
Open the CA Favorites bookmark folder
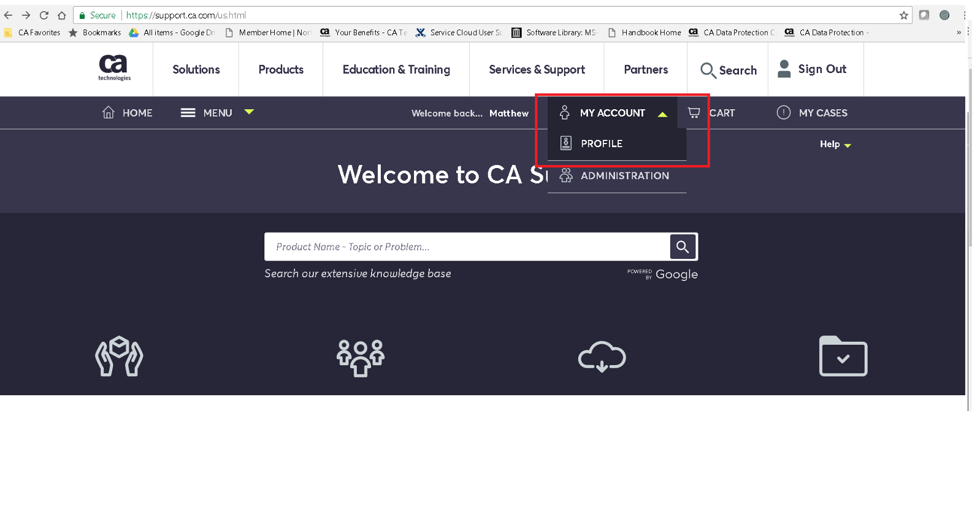tap(33, 33)
